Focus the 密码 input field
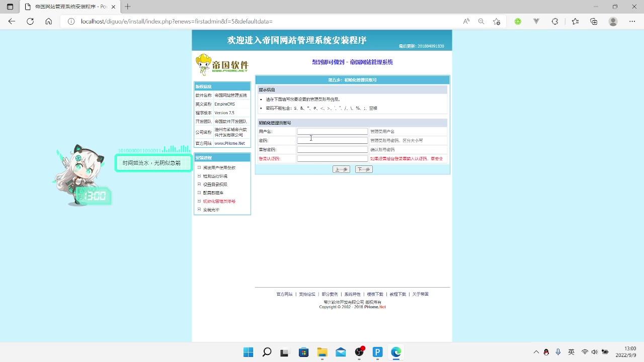Screen dimensions: 644x362 [333, 140]
